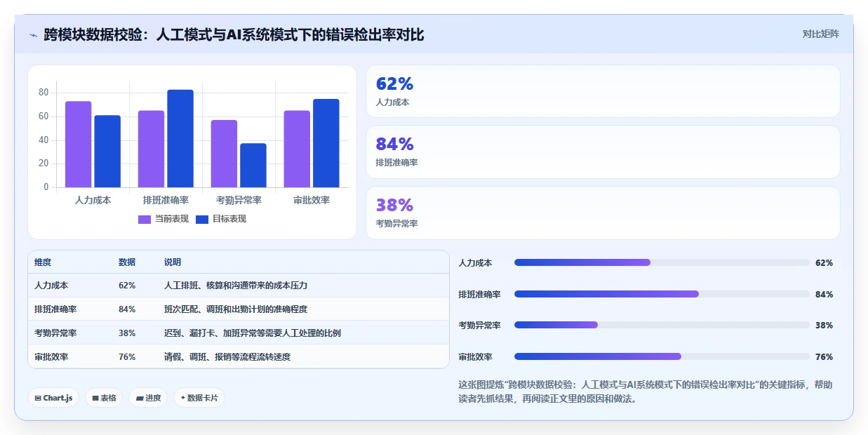The width and height of the screenshot is (868, 435).
Task: Click the 人工排班、核算和沟通带来的成本压力 description
Action: [236, 286]
